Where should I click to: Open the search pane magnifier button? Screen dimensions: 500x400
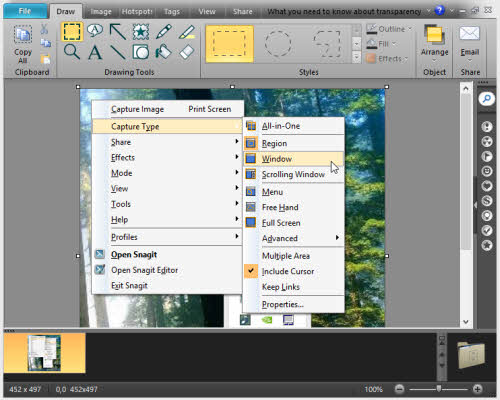pos(487,99)
